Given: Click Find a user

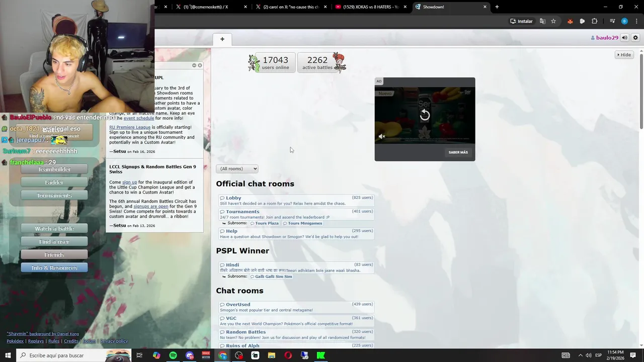Looking at the screenshot, I should [x=54, y=242].
